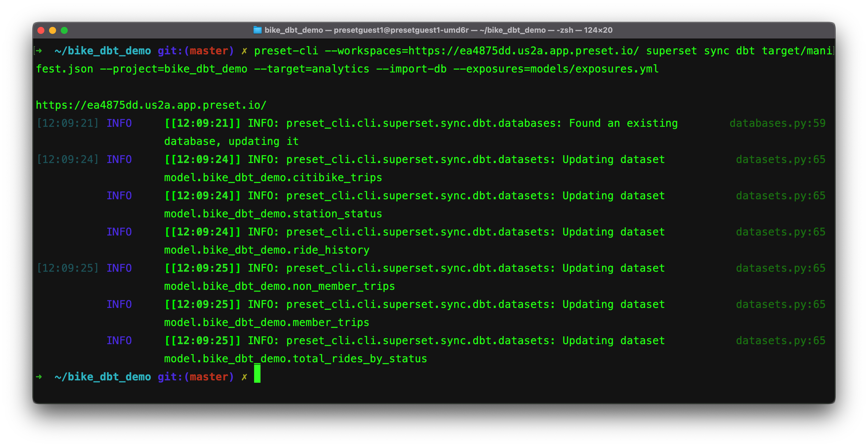Viewport: 868px width, 447px height.
Task: Click the [12:09:21] timestamp in left column
Action: [67, 123]
